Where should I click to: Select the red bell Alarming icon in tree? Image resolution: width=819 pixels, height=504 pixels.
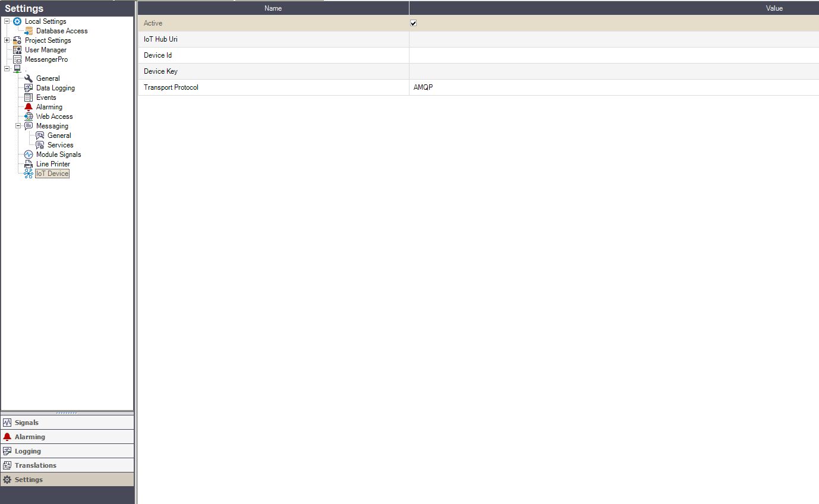pyautogui.click(x=29, y=107)
